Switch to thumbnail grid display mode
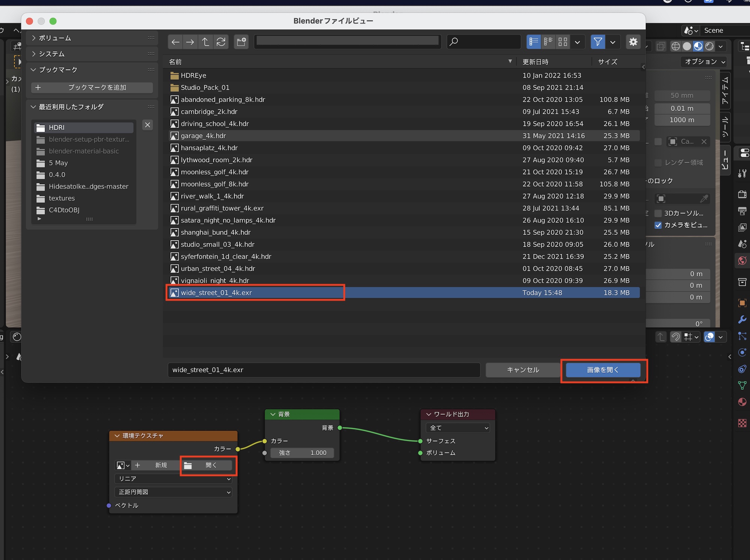750x560 pixels. click(x=562, y=42)
